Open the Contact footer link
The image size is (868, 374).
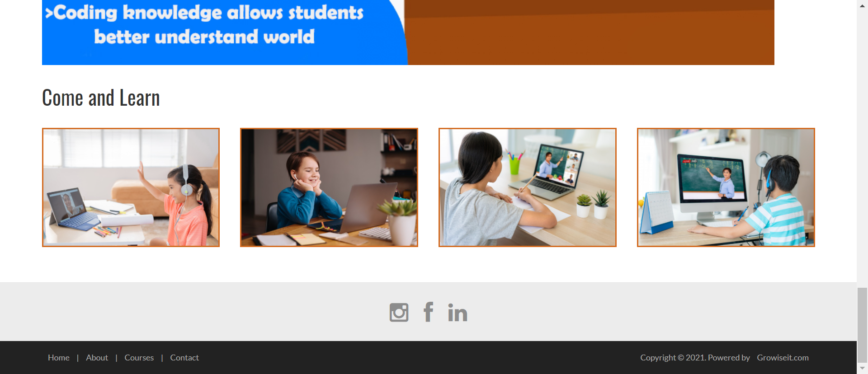(x=184, y=358)
